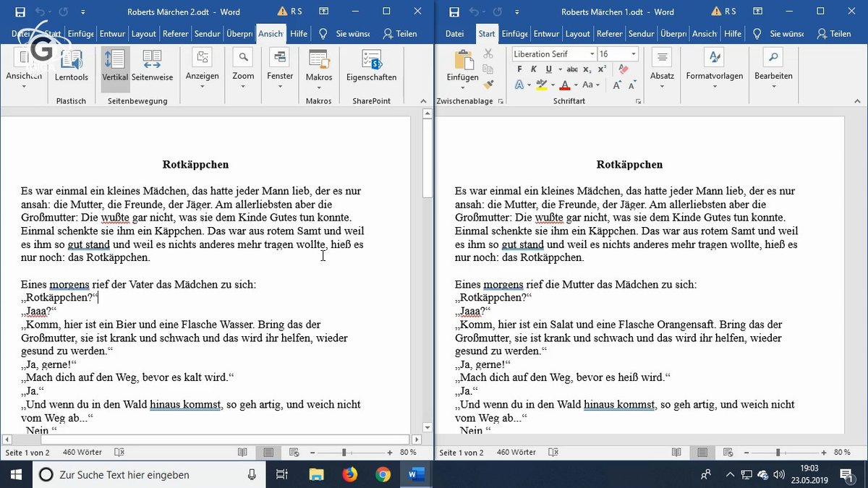This screenshot has width=868, height=488.
Task: Toggle bold with the F button
Action: (x=519, y=68)
